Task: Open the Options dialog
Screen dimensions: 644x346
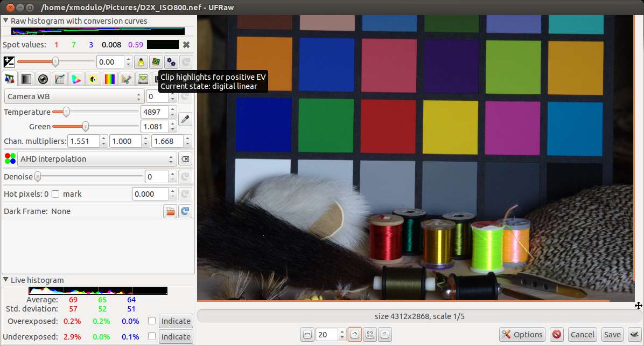Action: click(522, 335)
